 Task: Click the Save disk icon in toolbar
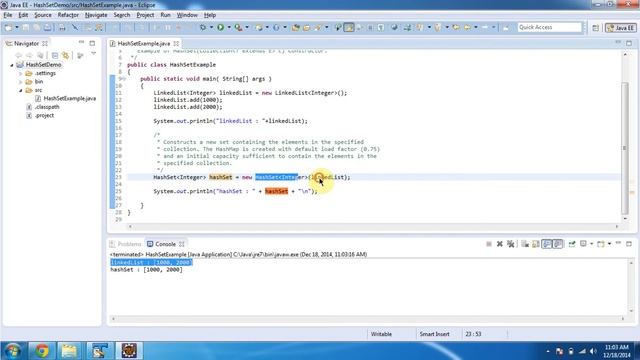click(25, 28)
